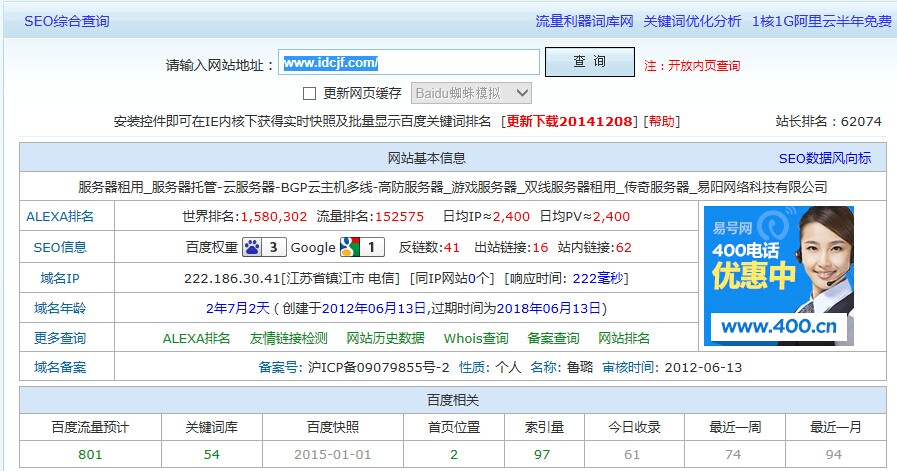The image size is (897, 471).
Task: Click the 400电话 advertisement banner
Action: pos(779,276)
